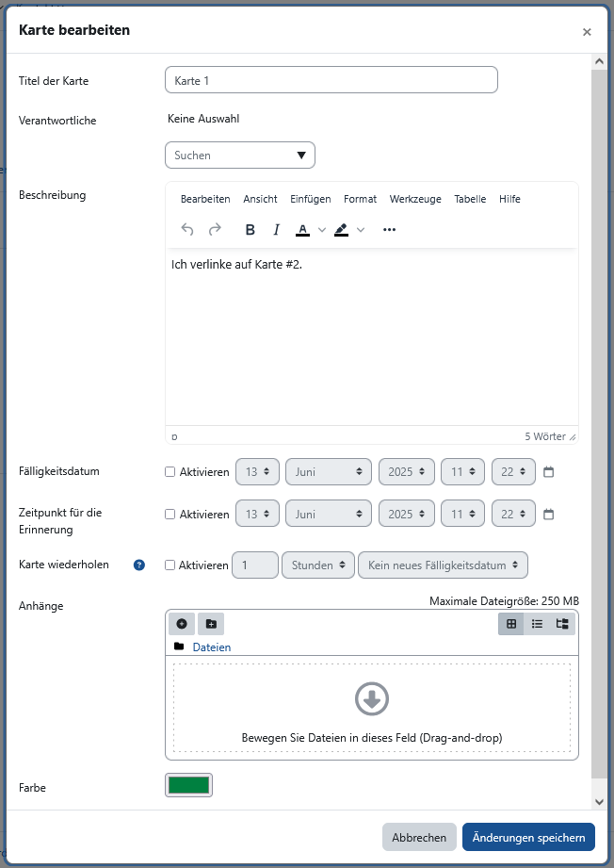Open the Tabelle editor menu
The width and height of the screenshot is (614, 868).
(x=470, y=199)
